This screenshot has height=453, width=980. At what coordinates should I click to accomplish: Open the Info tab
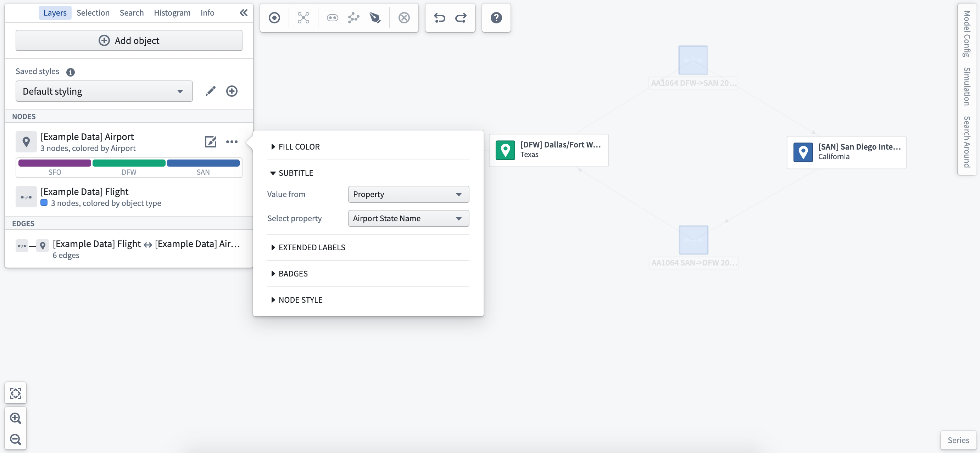point(207,12)
